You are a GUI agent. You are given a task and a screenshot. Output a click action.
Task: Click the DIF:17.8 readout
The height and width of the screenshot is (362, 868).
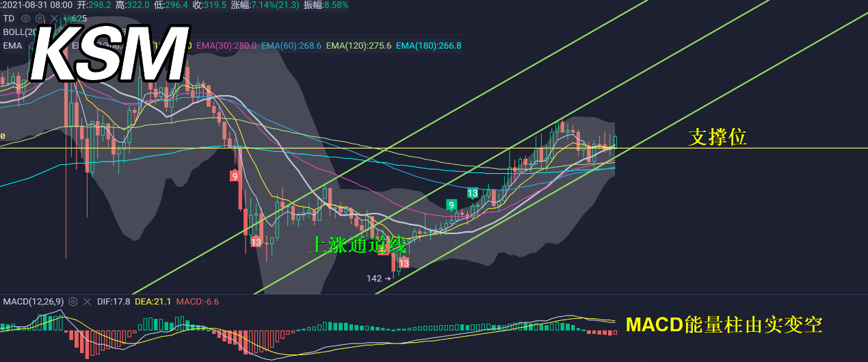click(114, 301)
